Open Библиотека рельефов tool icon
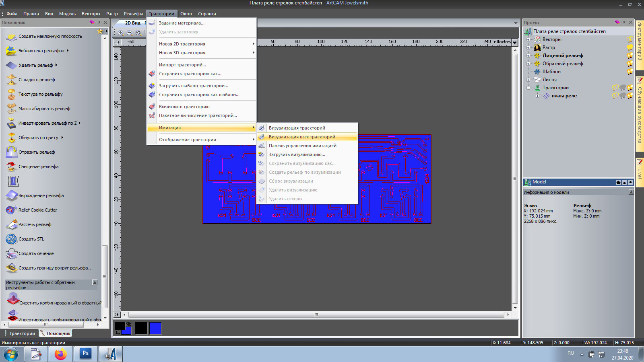This screenshot has width=644, height=362. [12, 51]
